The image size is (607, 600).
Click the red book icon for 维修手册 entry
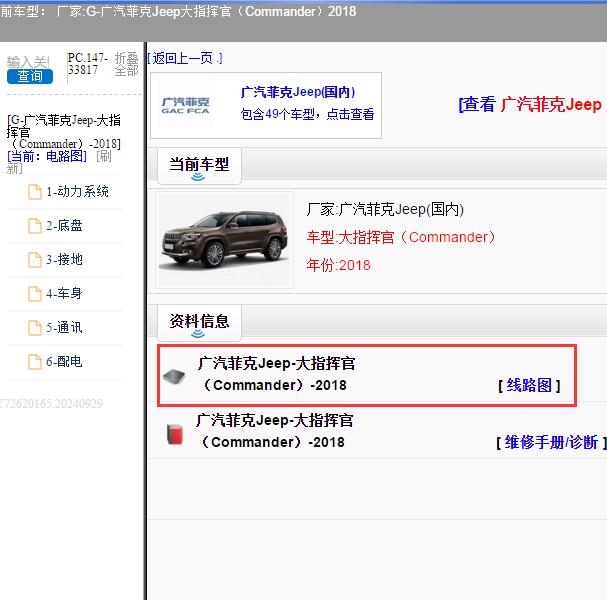[175, 434]
